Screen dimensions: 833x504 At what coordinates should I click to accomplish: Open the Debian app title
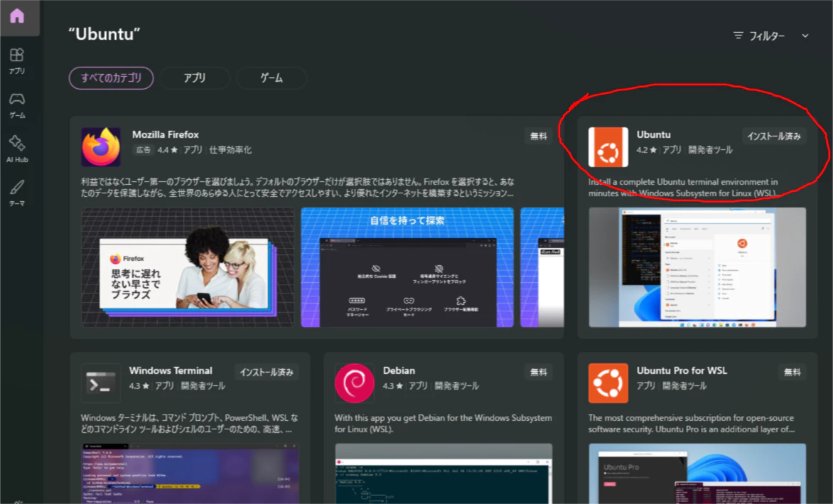(399, 370)
